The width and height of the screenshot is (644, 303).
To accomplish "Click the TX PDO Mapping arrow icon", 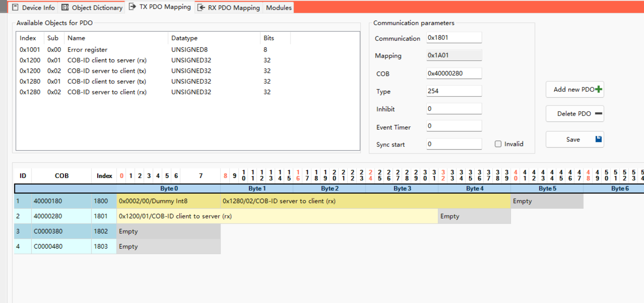I will (x=132, y=7).
